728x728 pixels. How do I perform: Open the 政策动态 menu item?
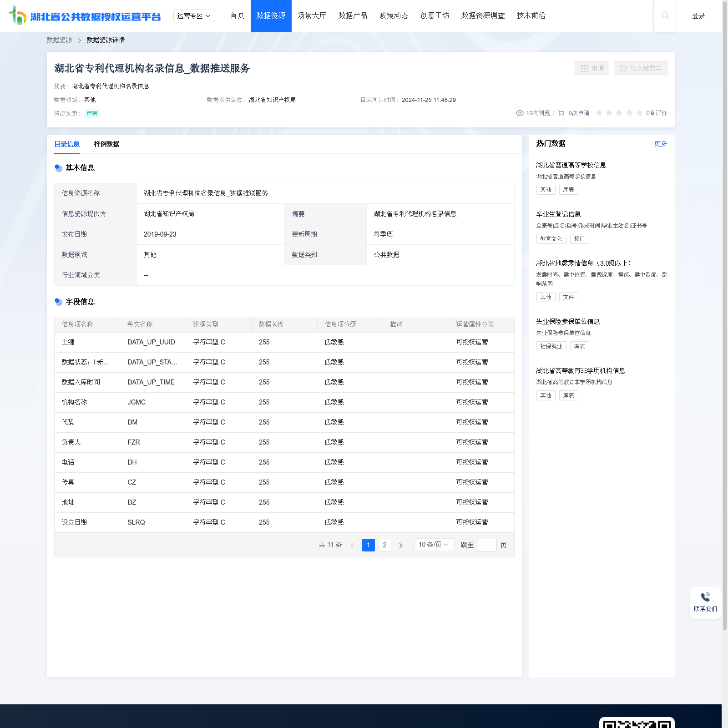394,16
